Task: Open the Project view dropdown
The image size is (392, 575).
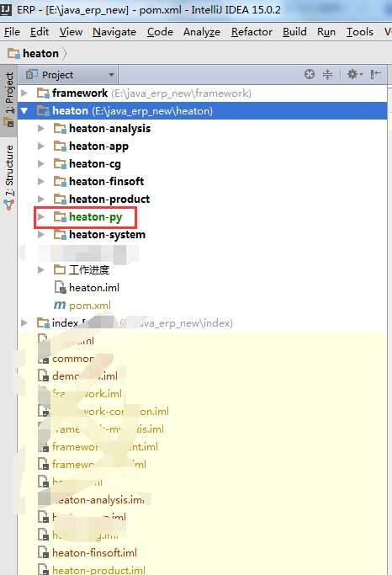Action: (x=71, y=75)
